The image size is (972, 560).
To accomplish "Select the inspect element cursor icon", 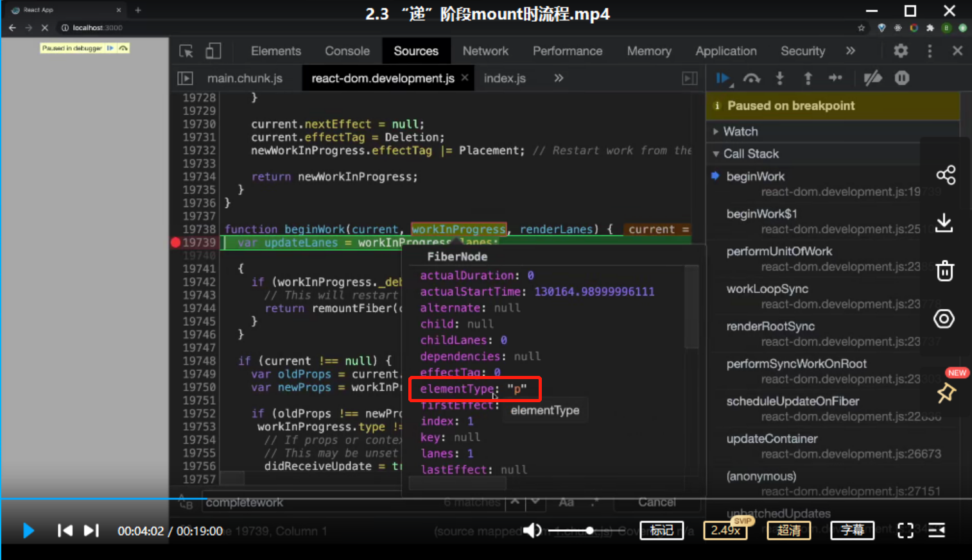I will click(x=186, y=51).
